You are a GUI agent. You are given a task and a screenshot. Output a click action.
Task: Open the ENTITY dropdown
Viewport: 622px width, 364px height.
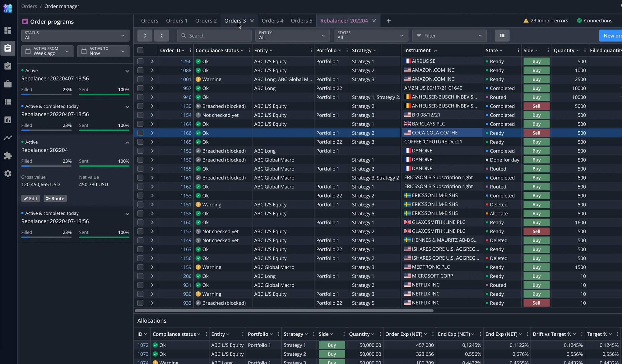(292, 35)
